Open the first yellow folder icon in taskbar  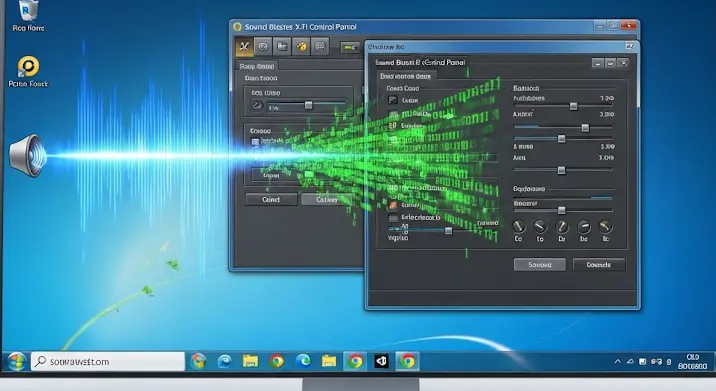point(250,361)
